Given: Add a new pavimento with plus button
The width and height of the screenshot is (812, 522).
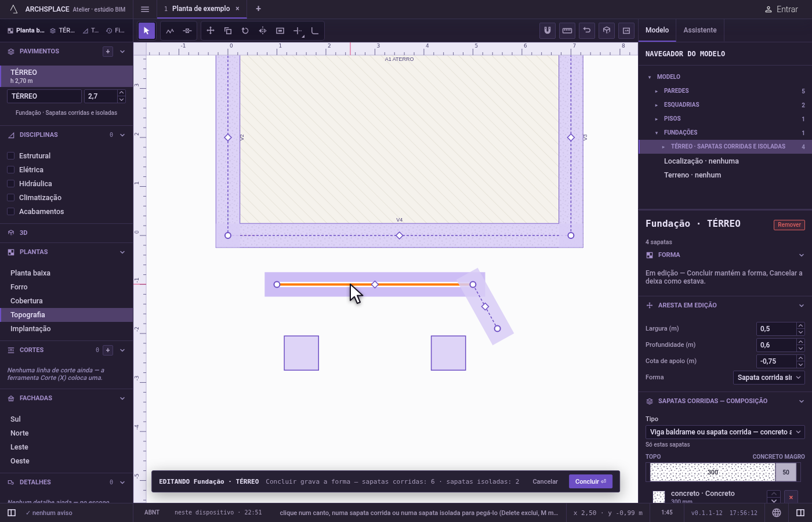Looking at the screenshot, I should [108, 52].
